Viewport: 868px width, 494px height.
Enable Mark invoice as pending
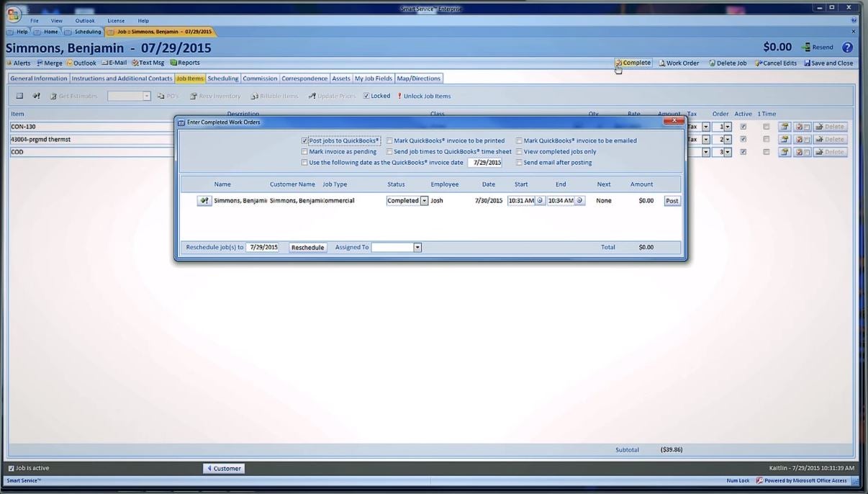click(x=305, y=151)
